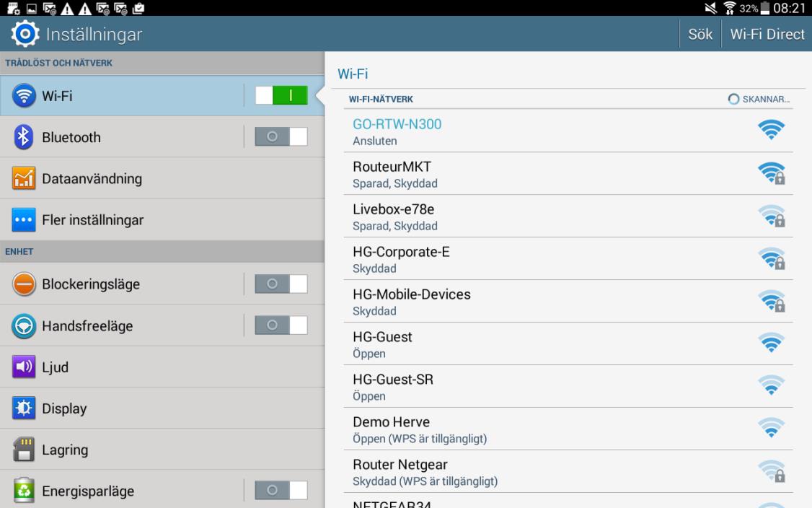Open Fler inställningar
812x508 pixels.
point(162,220)
